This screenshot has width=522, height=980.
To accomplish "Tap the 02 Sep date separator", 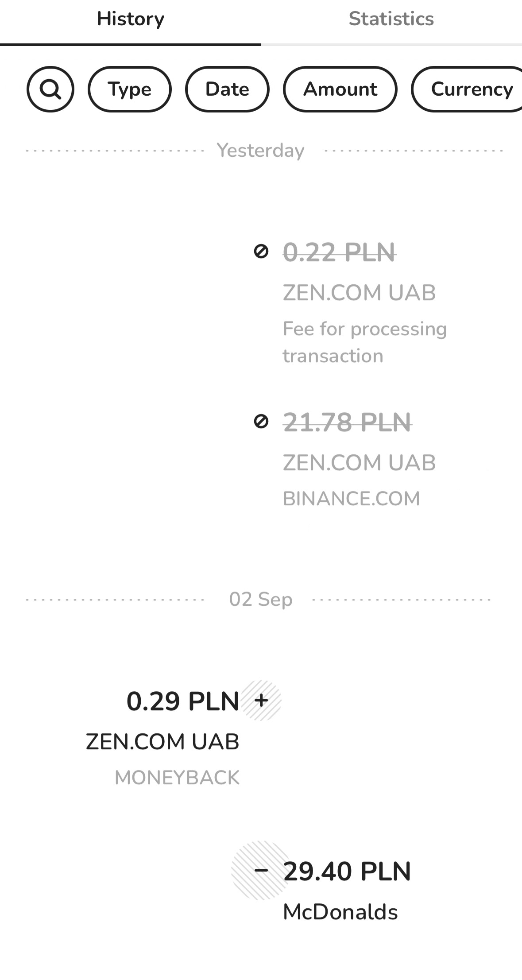I will pyautogui.click(x=261, y=599).
